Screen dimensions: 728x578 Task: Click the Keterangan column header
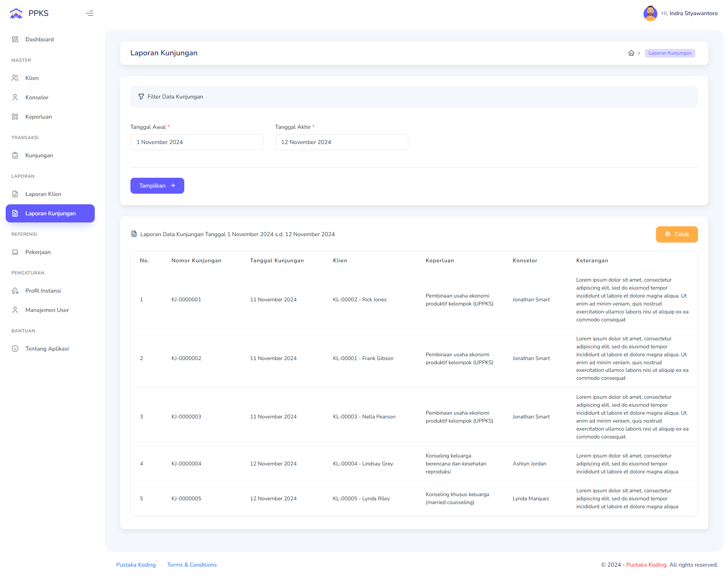click(x=592, y=260)
